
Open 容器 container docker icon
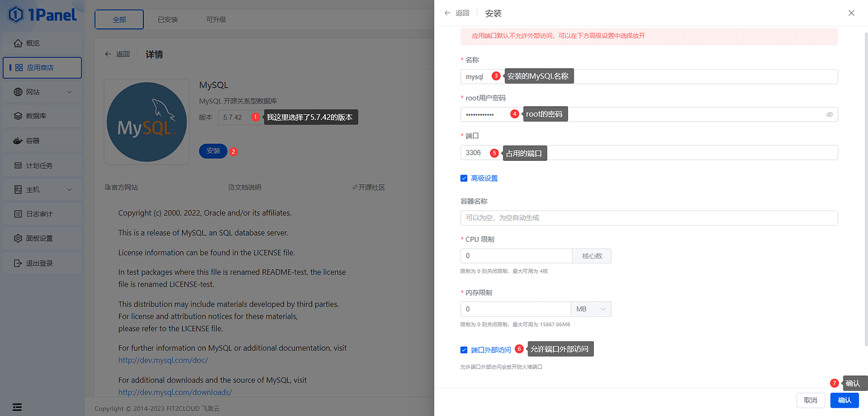tap(18, 141)
